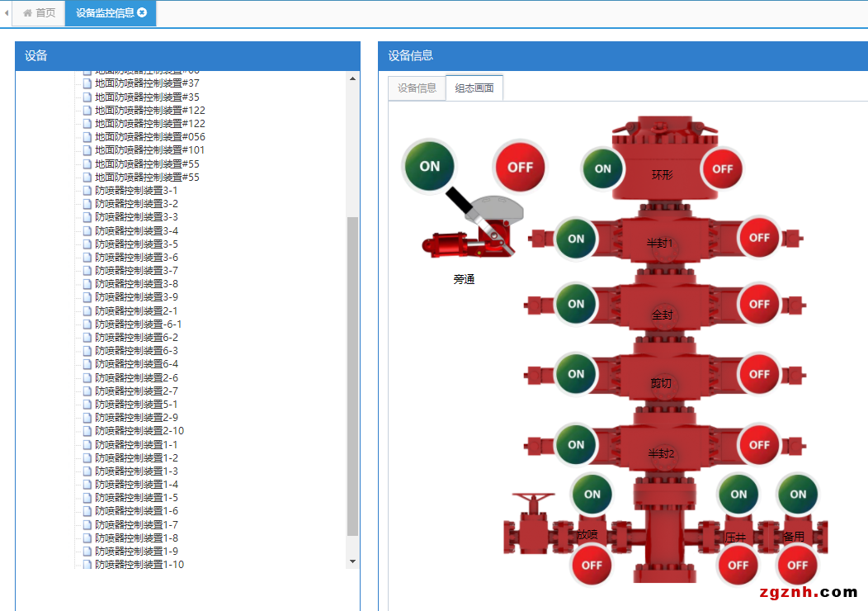Click file icon beside 防喷器控制装置6-2
Screen dimensions: 868x611
coord(87,338)
